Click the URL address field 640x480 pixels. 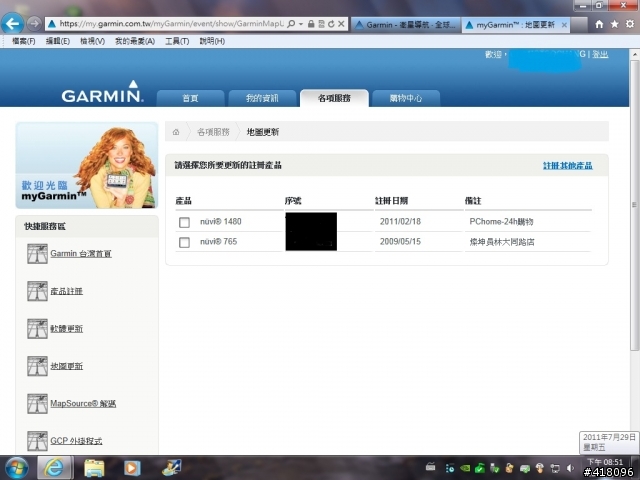pyautogui.click(x=171, y=24)
